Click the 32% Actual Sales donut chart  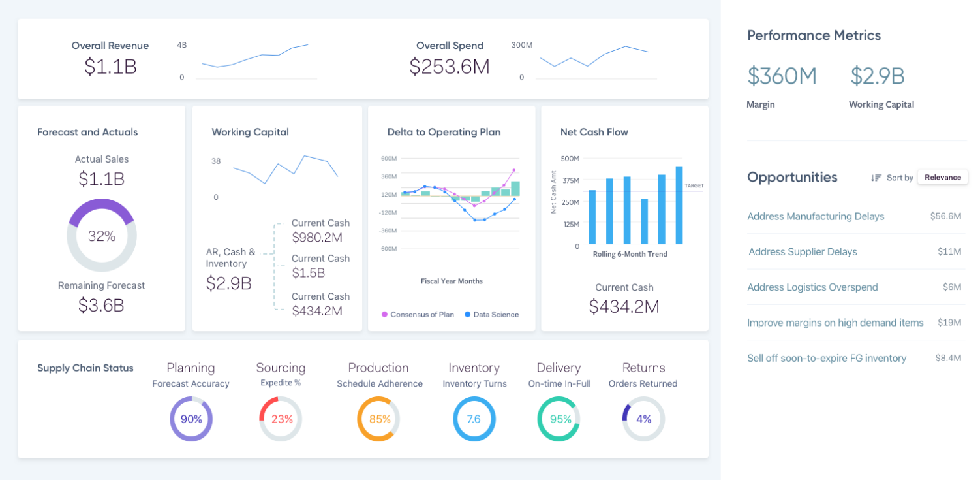pyautogui.click(x=101, y=236)
